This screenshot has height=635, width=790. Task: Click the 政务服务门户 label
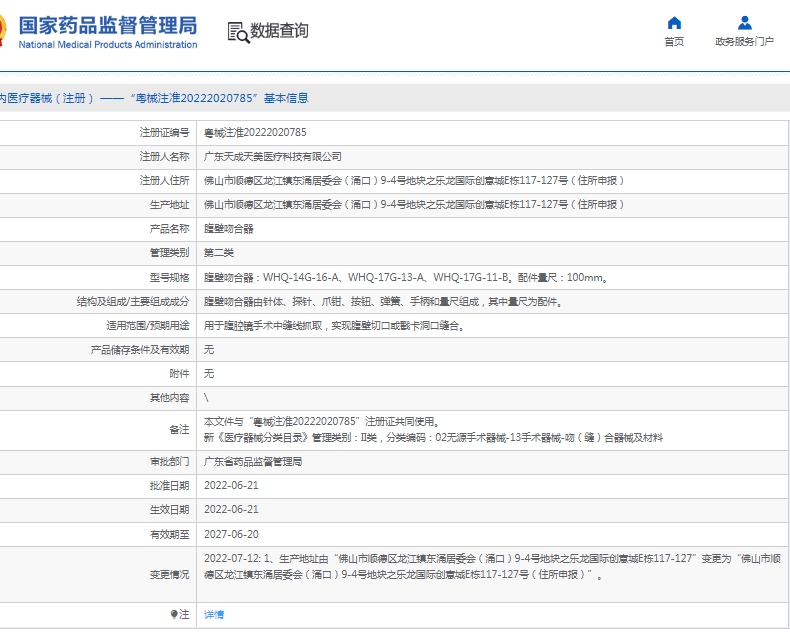[x=744, y=41]
